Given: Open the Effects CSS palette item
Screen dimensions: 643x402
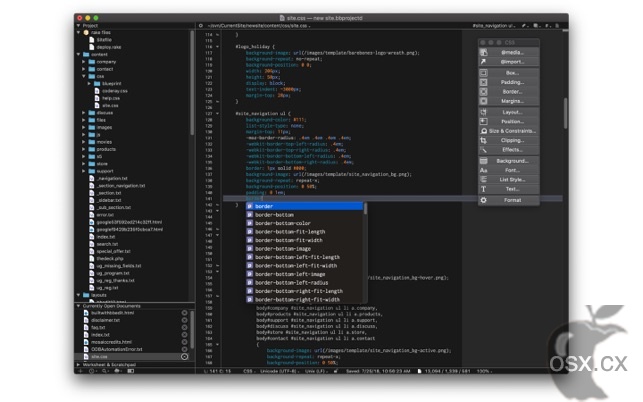Looking at the screenshot, I should [508, 150].
